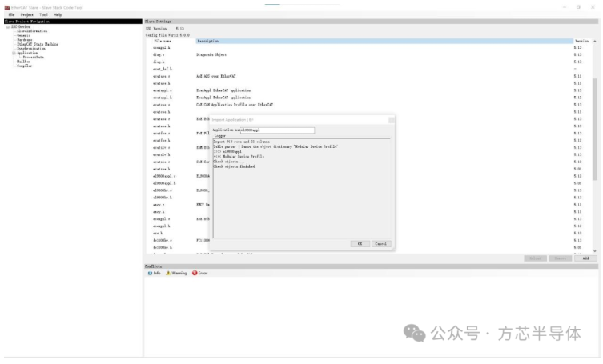This screenshot has width=603, height=364.
Task: Select the ecat_def.h file row
Action: click(369, 69)
